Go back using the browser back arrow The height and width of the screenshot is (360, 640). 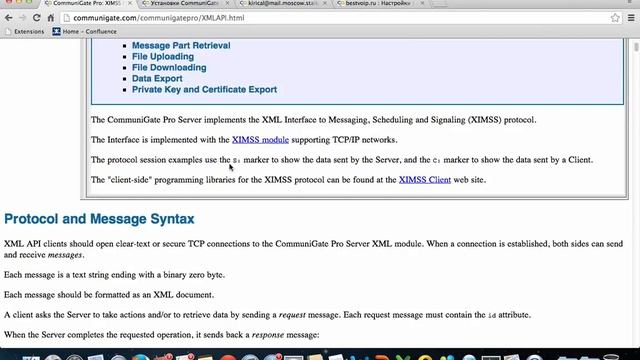[9, 18]
